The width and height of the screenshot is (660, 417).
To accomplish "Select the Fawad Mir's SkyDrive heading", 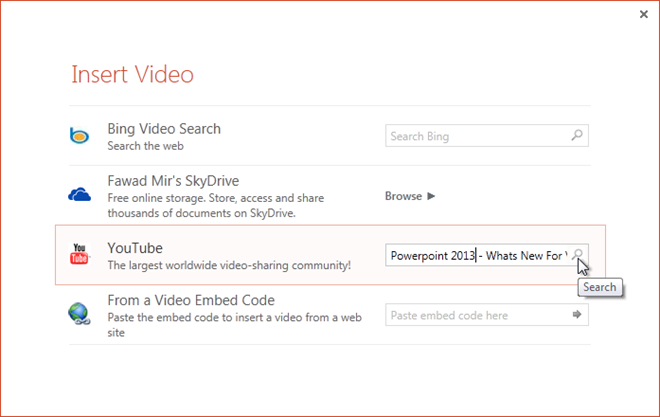I will (x=173, y=181).
